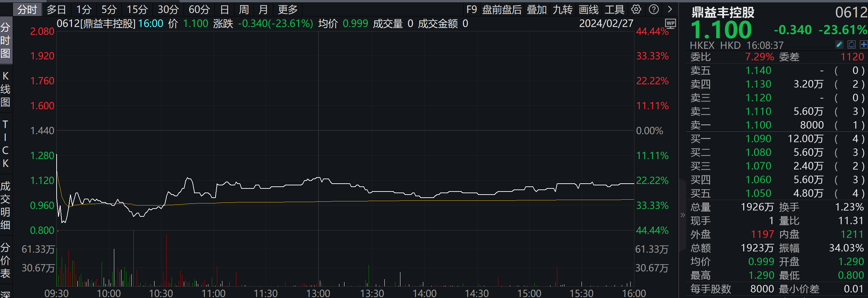Click the 买二 price 1.080

758,152
